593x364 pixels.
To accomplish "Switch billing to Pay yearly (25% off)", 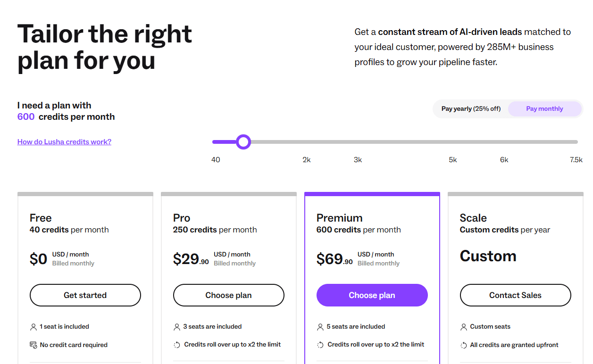I will pos(471,109).
